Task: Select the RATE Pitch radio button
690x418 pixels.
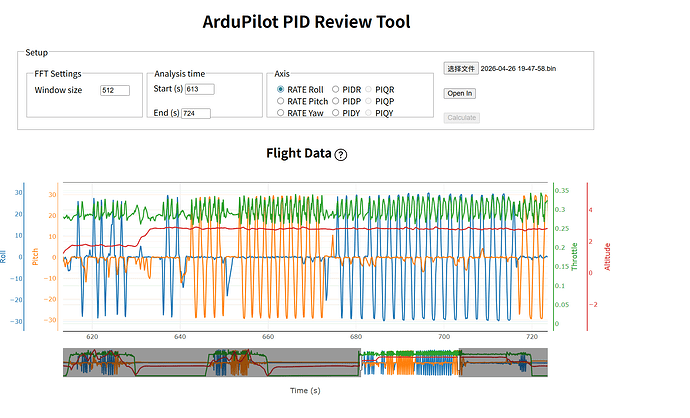Action: 280,101
